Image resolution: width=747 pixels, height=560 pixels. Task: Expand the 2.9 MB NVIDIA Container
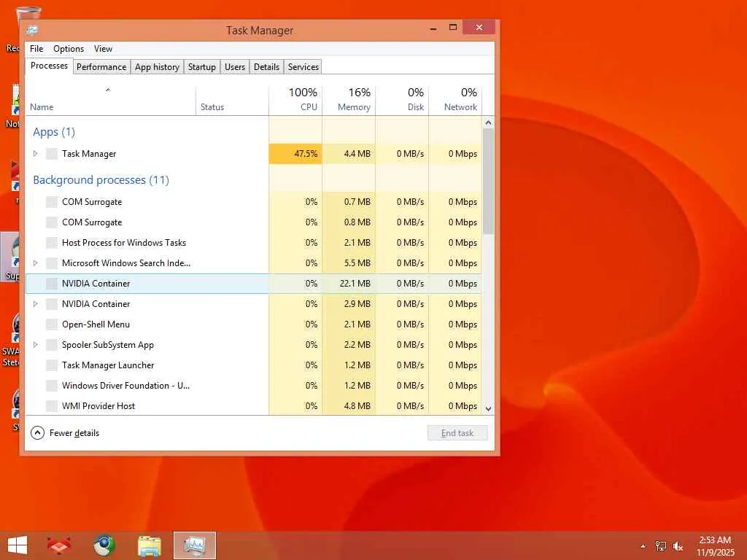pyautogui.click(x=35, y=304)
